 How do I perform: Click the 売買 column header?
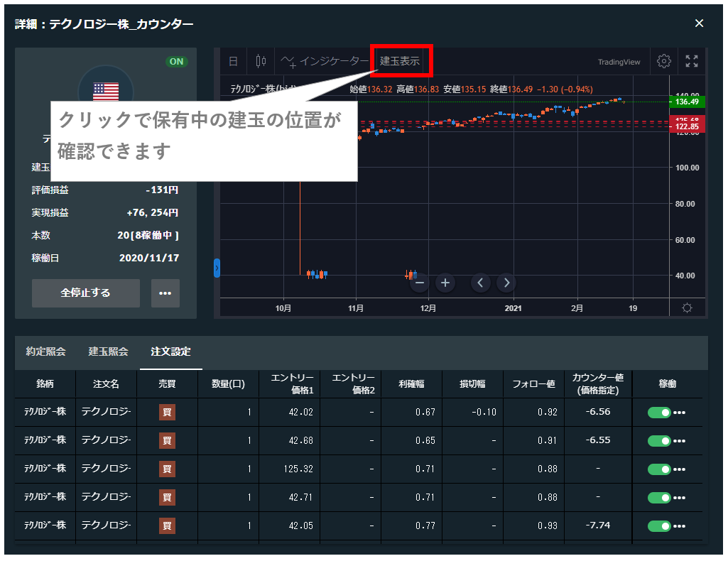pos(167,383)
